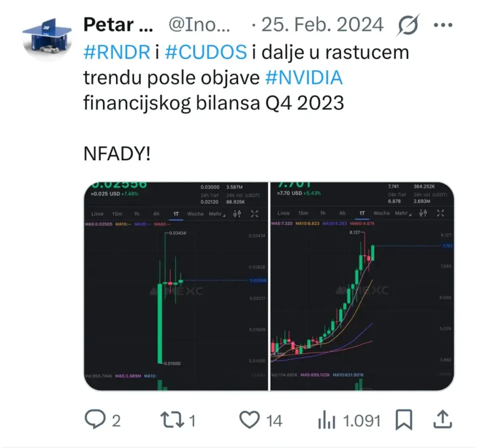Screen dimensions: 477x448
Task: Open the #CUDOS hashtag link
Action: coord(205,52)
